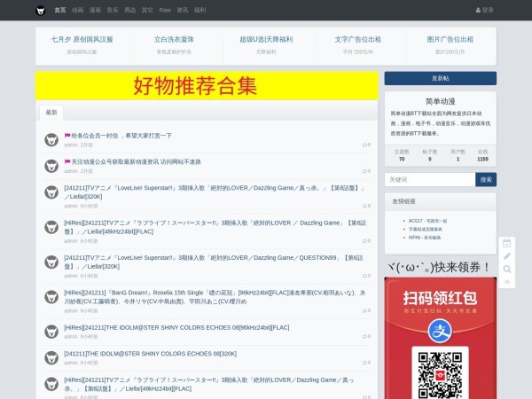Open the THE IDOLM@STER SHINY COLORS ECHOES 08[320K] post

click(151, 353)
